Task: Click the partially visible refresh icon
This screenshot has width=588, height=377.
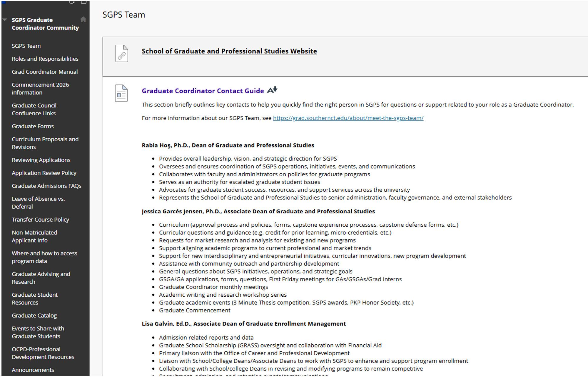Action: click(x=72, y=2)
